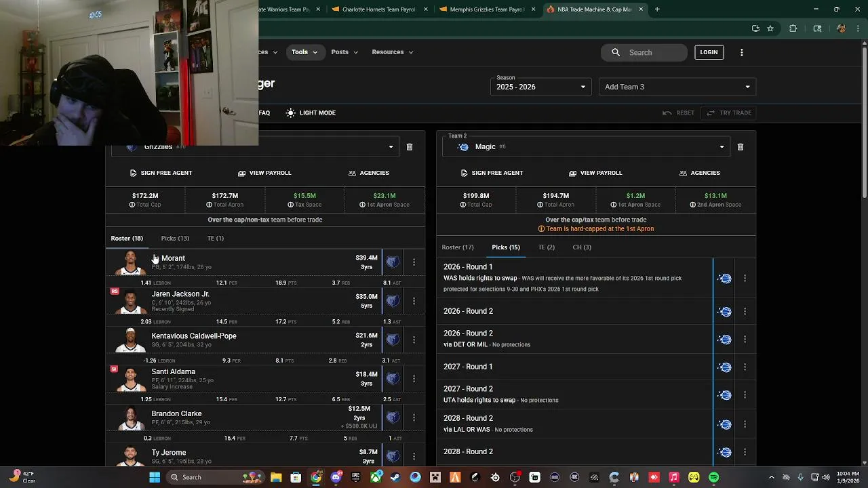Image resolution: width=868 pixels, height=488 pixels.
Task: Open Spotify from the taskbar
Action: (x=713, y=477)
